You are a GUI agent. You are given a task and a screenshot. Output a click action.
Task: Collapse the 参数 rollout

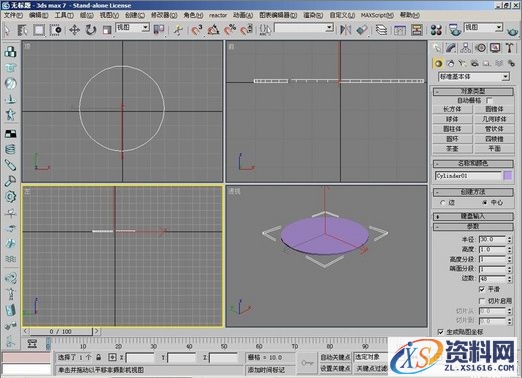pos(473,227)
